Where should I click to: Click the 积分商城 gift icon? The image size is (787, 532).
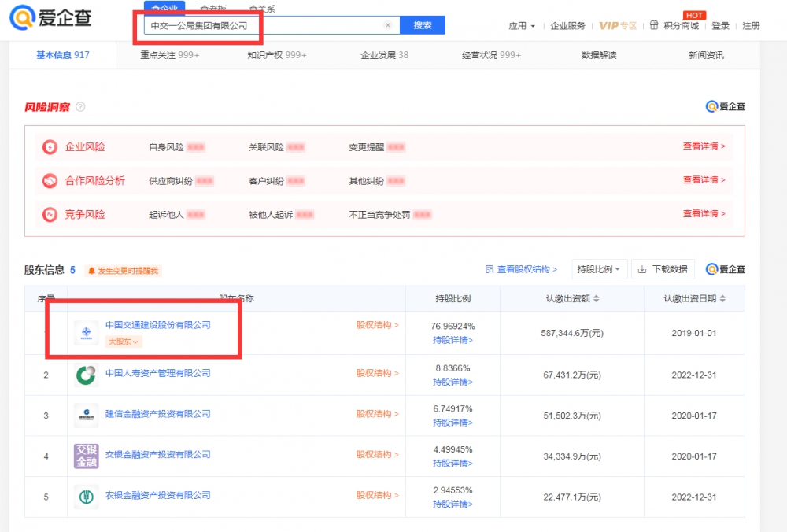pos(654,25)
